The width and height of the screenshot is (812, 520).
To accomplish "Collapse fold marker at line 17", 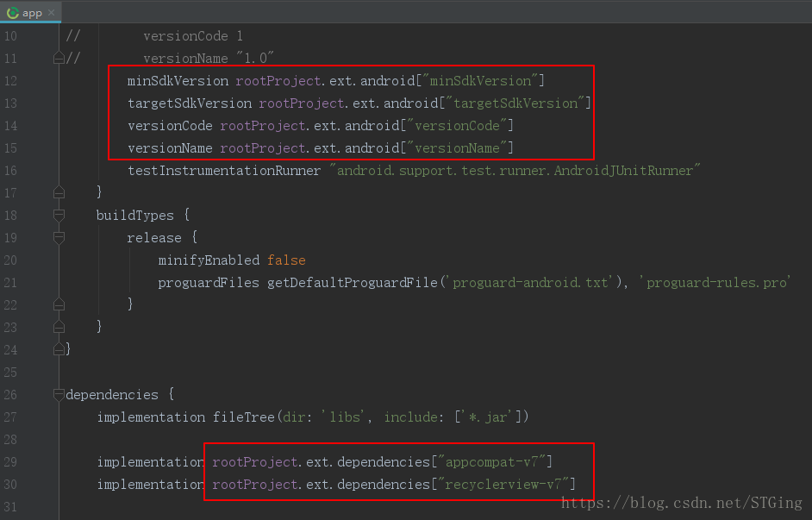I will [x=59, y=192].
